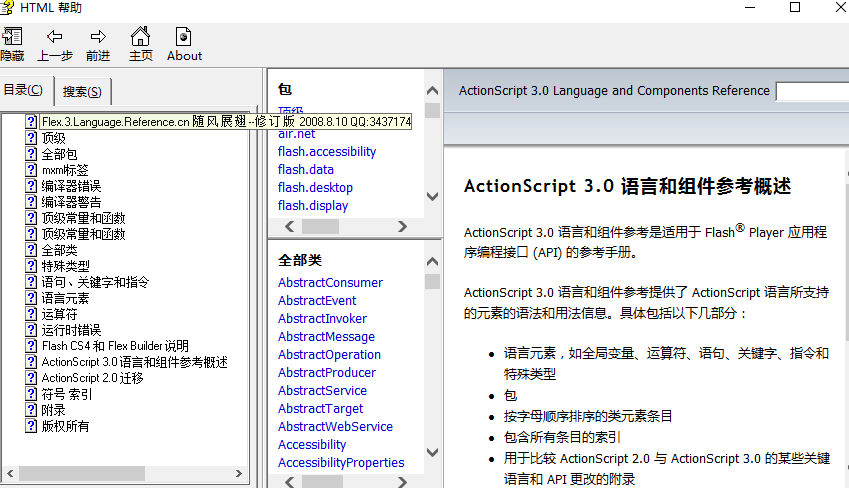
Task: Switch to the 搜索(S) tab
Action: click(82, 92)
